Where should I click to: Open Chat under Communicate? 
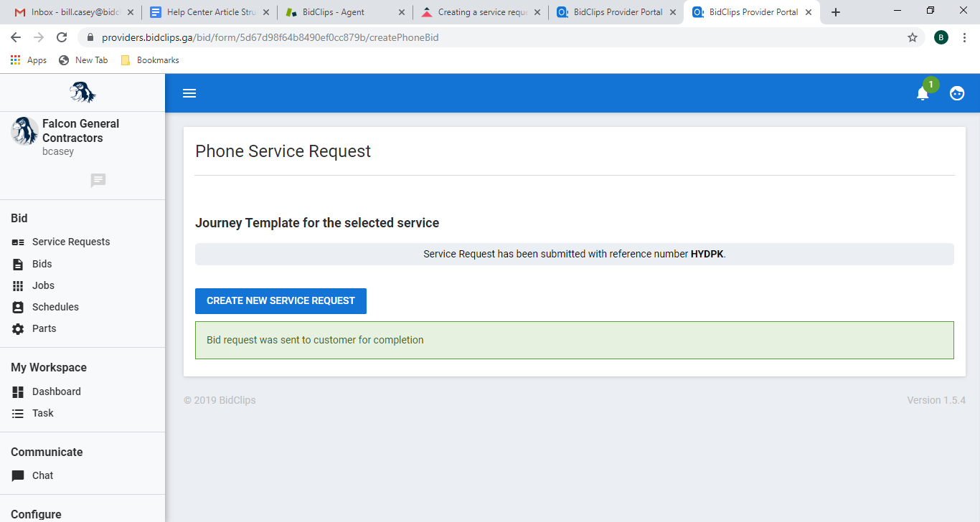pyautogui.click(x=42, y=475)
